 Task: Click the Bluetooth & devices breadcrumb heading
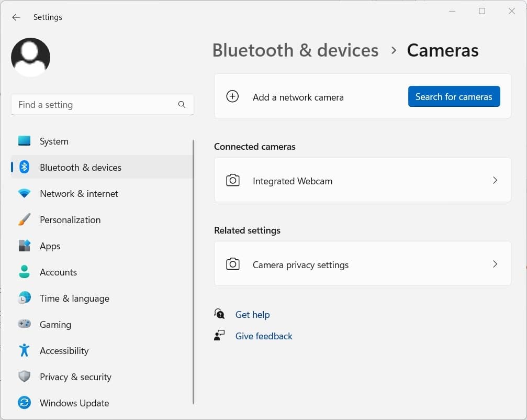(295, 50)
